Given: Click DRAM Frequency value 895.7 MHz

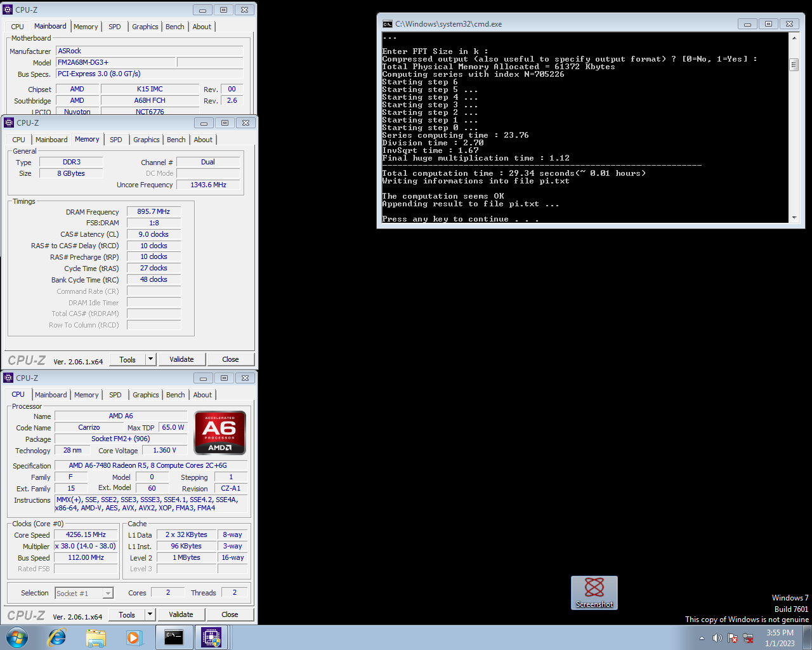Looking at the screenshot, I should [154, 211].
